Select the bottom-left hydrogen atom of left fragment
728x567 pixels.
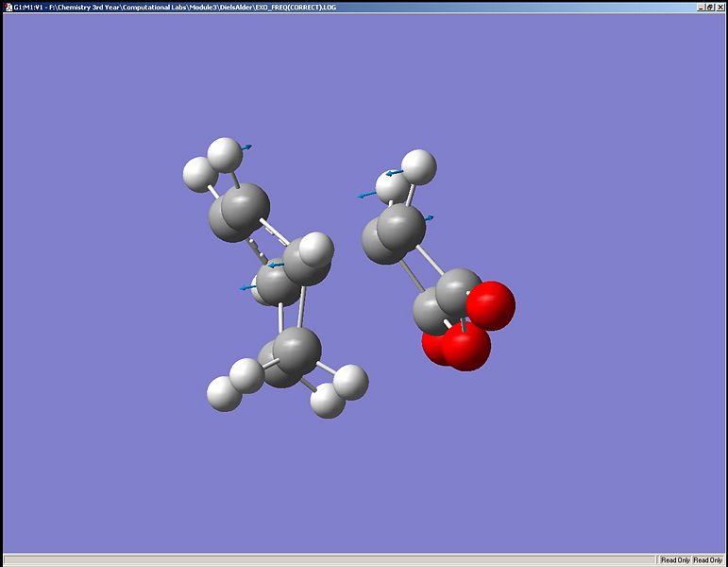click(x=224, y=394)
